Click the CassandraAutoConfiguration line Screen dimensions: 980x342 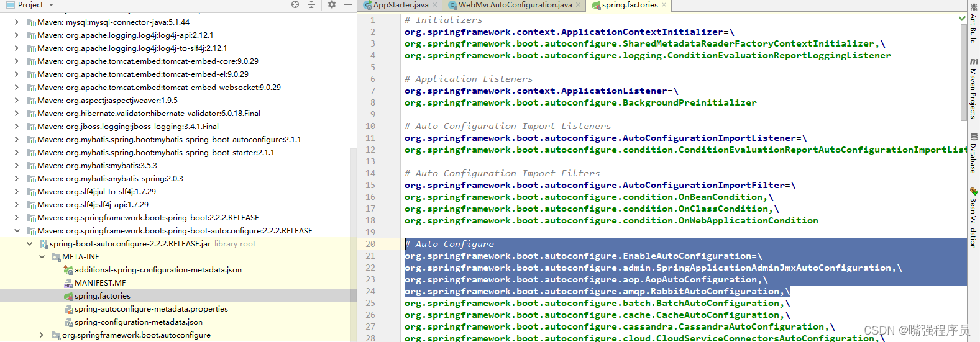[620, 326]
